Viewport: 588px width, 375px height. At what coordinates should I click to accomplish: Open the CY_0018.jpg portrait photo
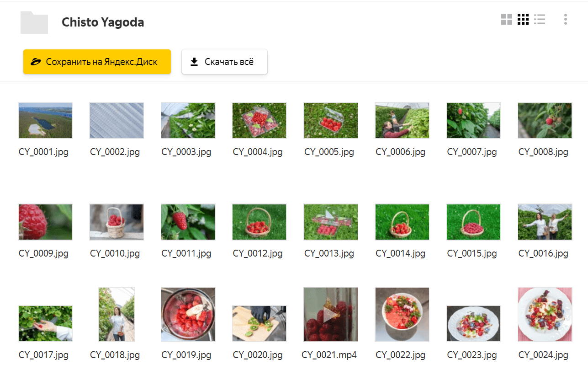[117, 314]
